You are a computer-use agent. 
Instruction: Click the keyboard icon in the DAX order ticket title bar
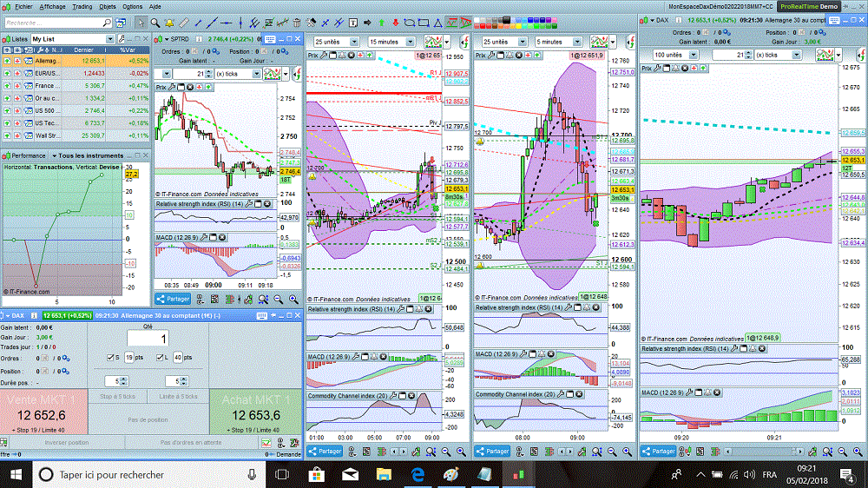coord(262,316)
